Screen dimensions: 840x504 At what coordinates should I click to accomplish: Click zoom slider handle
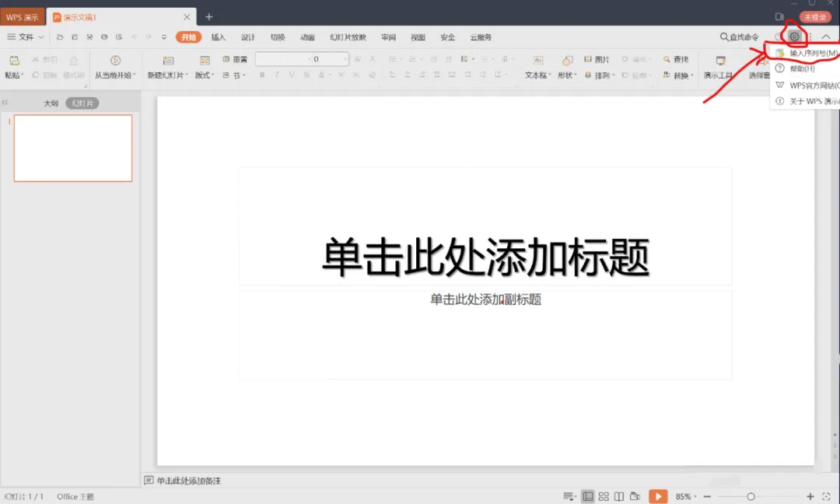click(751, 496)
